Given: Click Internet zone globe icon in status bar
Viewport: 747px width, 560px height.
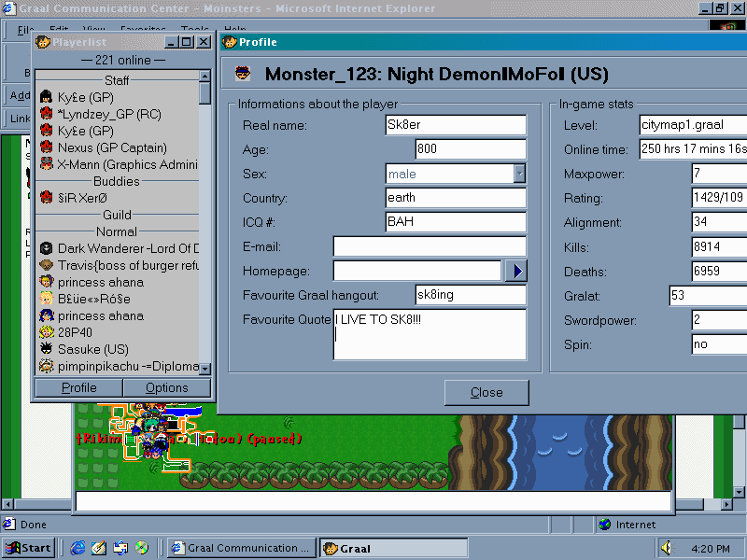Looking at the screenshot, I should pos(605,525).
